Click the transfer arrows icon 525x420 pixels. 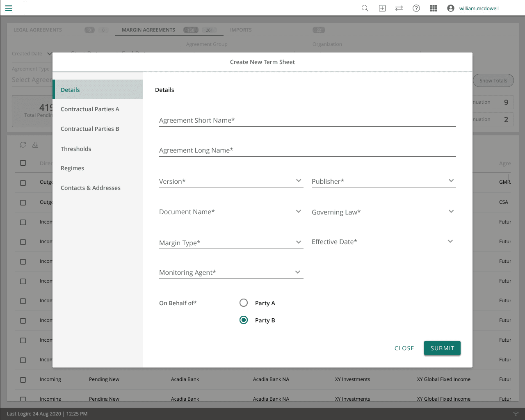pos(399,8)
